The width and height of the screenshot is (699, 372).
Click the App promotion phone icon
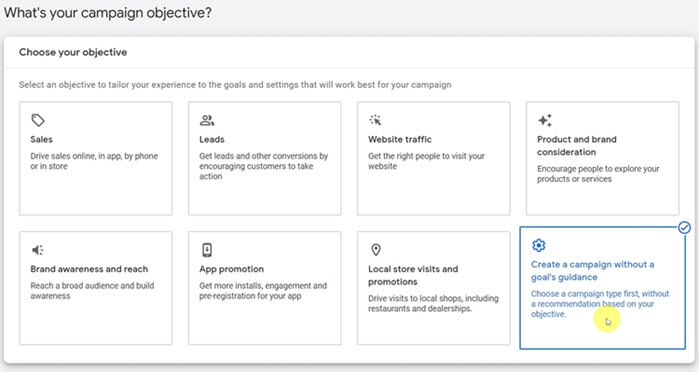point(207,250)
